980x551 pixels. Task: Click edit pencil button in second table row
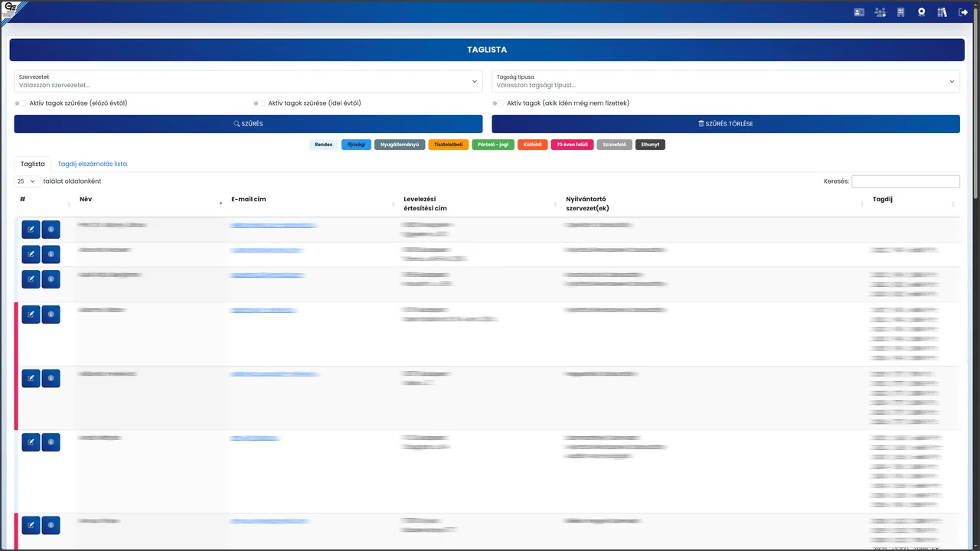point(31,254)
